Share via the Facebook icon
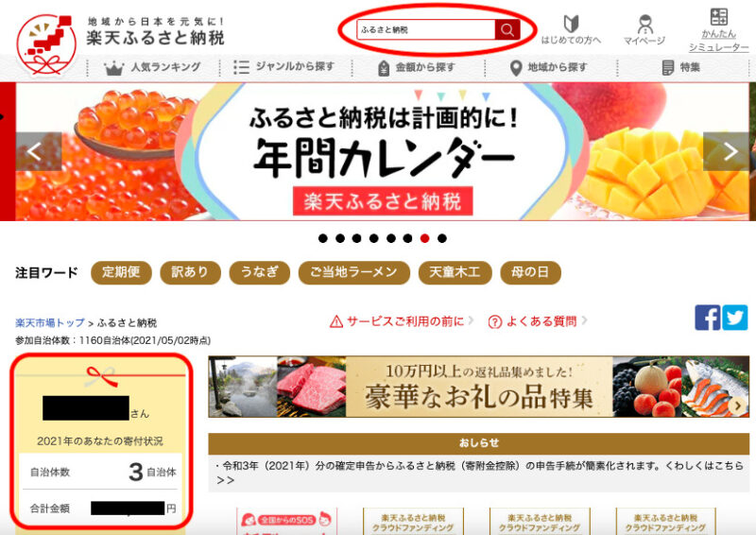This screenshot has width=756, height=535. 707,318
